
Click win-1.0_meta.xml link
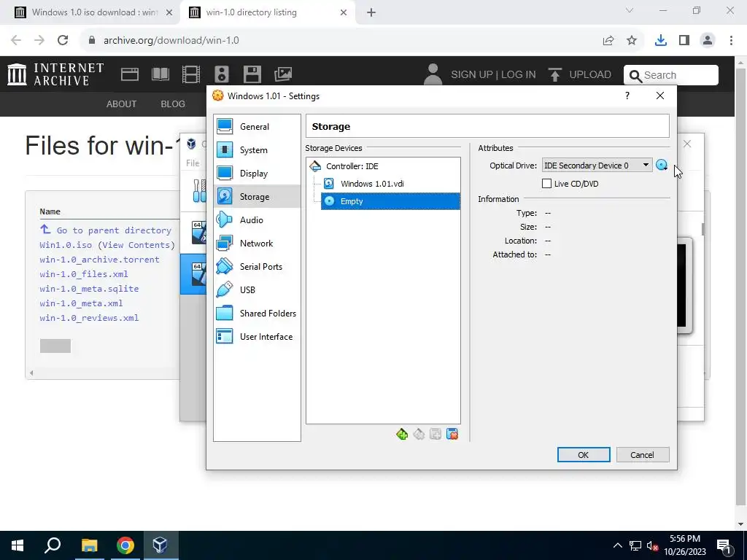point(82,303)
